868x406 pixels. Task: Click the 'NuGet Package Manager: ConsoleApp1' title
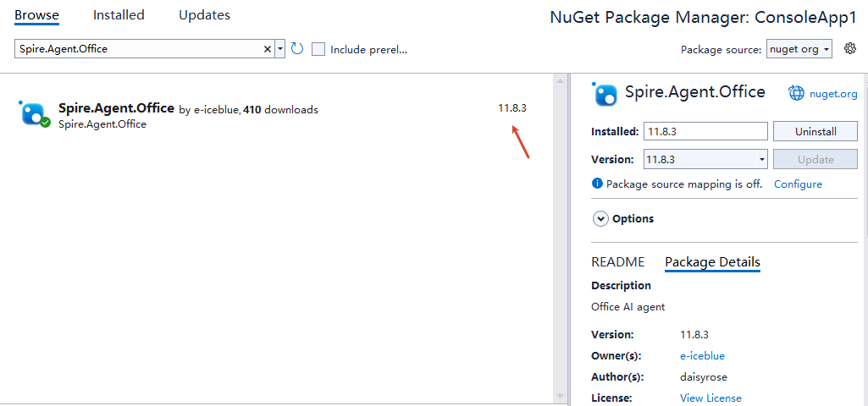click(703, 17)
